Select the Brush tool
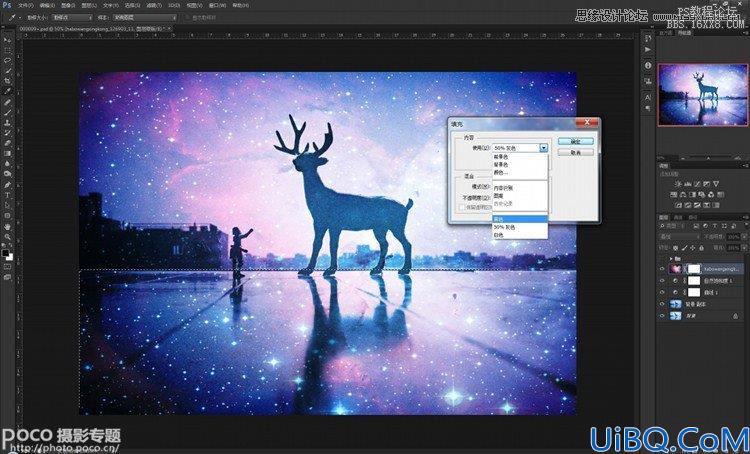750x454 pixels. click(8, 112)
